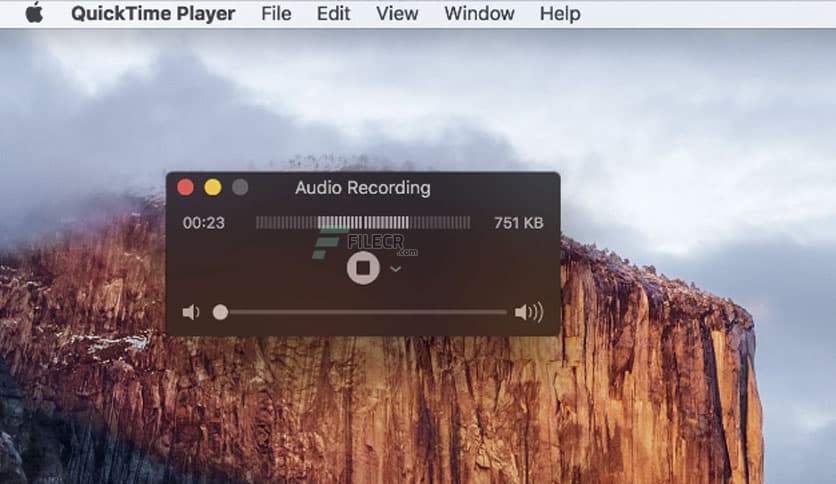Minimize the Audio Recording window
The image size is (836, 484).
(213, 188)
